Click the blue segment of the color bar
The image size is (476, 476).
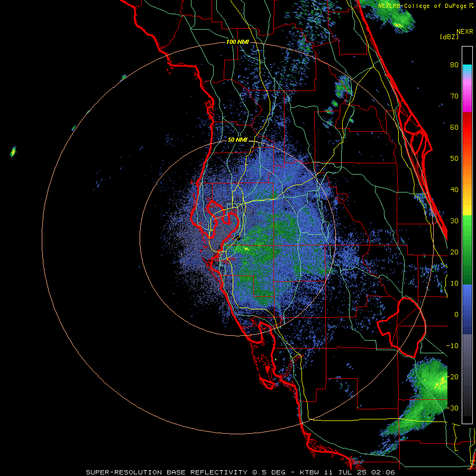coord(467,309)
